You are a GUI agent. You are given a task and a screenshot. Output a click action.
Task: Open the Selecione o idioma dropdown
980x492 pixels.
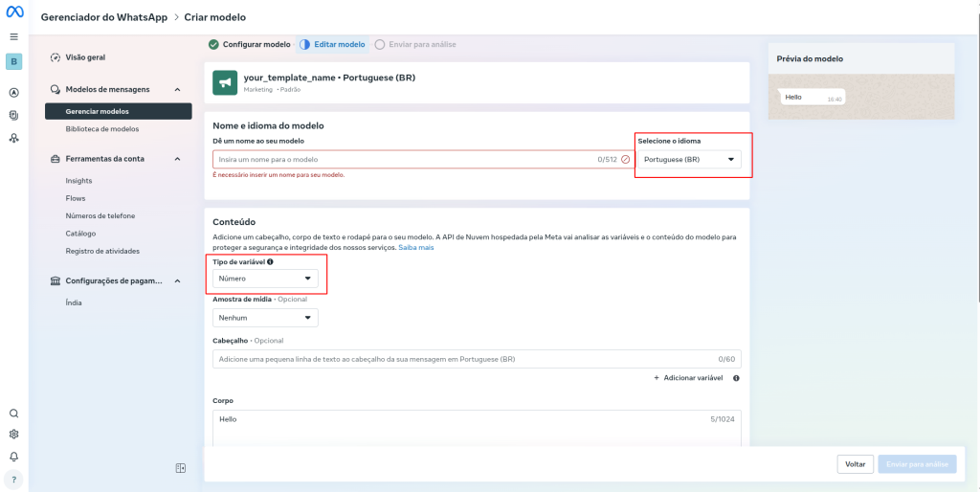(688, 160)
